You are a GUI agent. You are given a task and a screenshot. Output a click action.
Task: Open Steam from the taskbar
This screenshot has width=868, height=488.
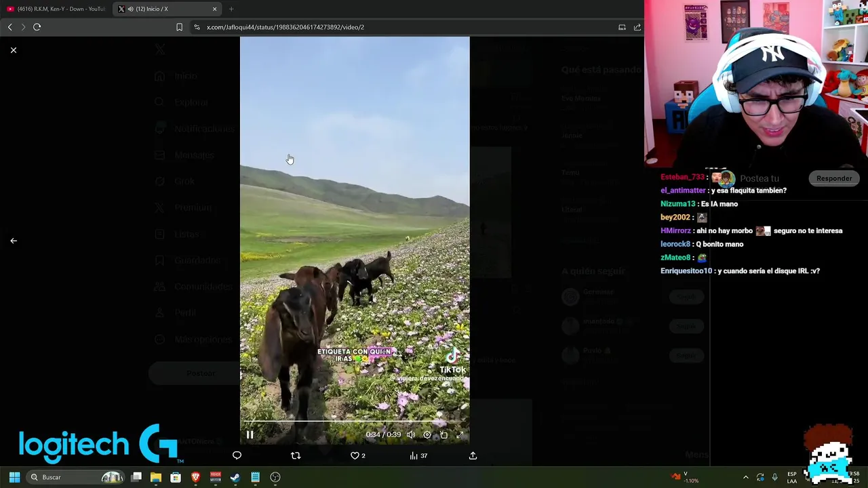click(x=235, y=477)
